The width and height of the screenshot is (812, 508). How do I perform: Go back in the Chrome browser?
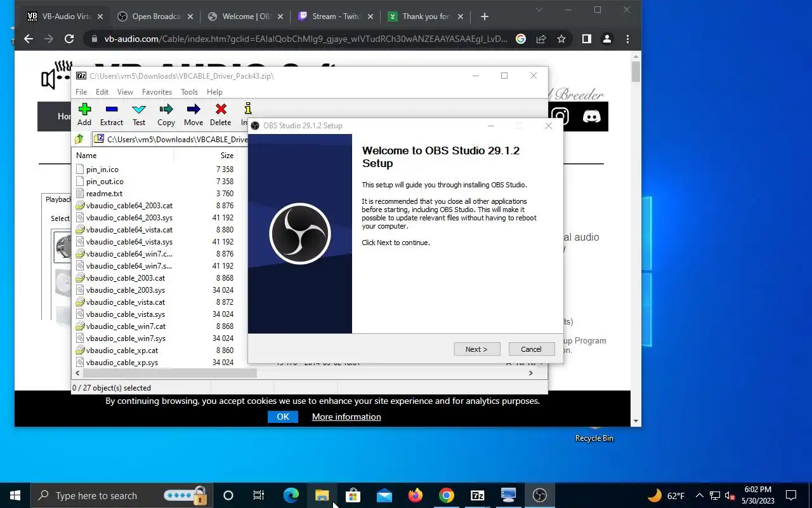pyautogui.click(x=29, y=39)
